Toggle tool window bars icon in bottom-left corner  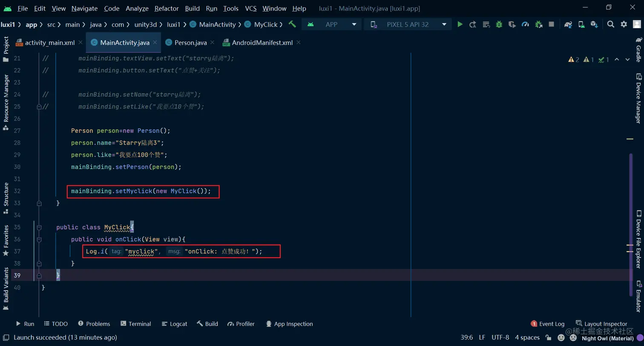click(6, 337)
